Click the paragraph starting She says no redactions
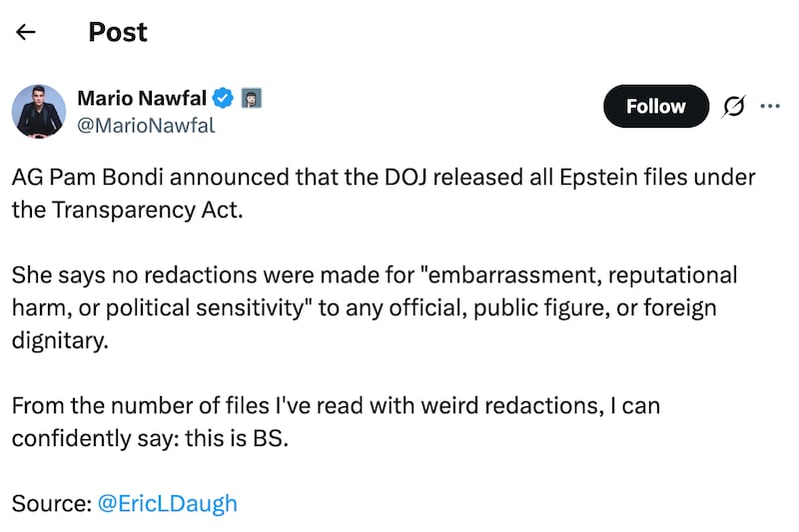The height and width of the screenshot is (532, 799). [370, 306]
